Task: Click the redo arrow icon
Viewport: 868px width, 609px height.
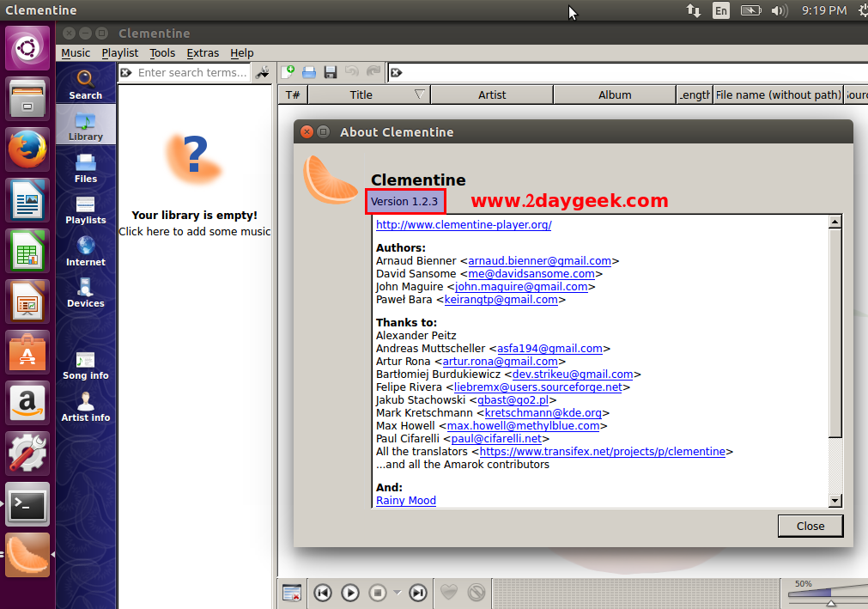Action: 373,71
